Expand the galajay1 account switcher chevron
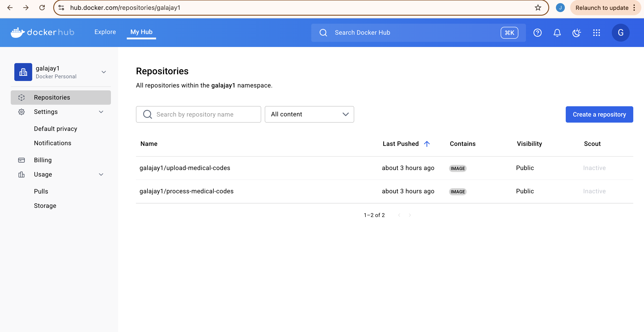 pyautogui.click(x=104, y=72)
